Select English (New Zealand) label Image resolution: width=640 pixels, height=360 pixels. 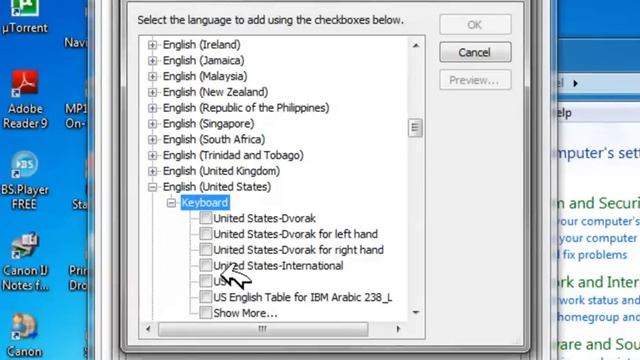coord(216,92)
